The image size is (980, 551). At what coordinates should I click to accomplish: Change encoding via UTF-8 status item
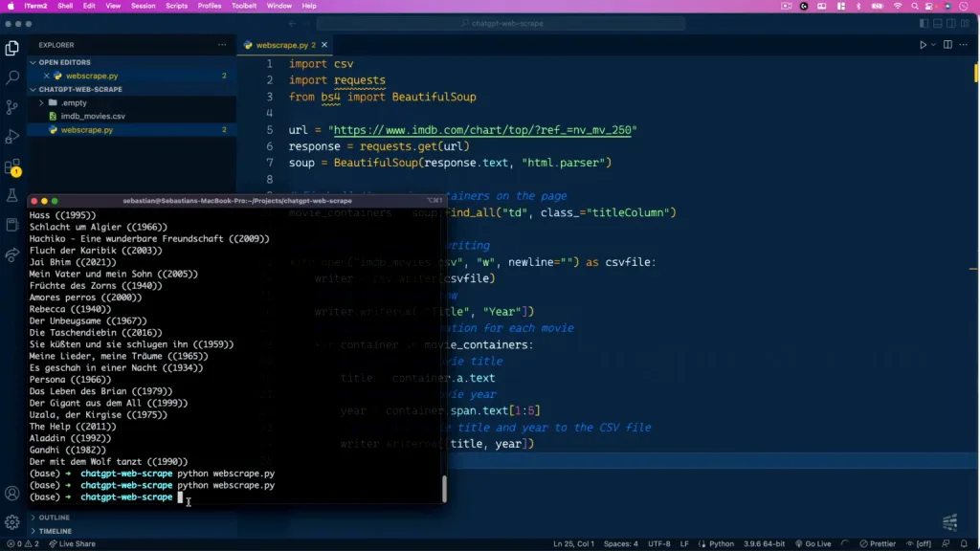pyautogui.click(x=658, y=544)
